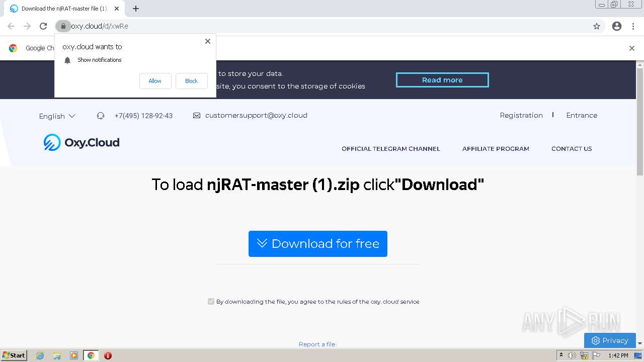Open Windows Explorer folder from taskbar
Screen dimensions: 644x362
[57, 355]
